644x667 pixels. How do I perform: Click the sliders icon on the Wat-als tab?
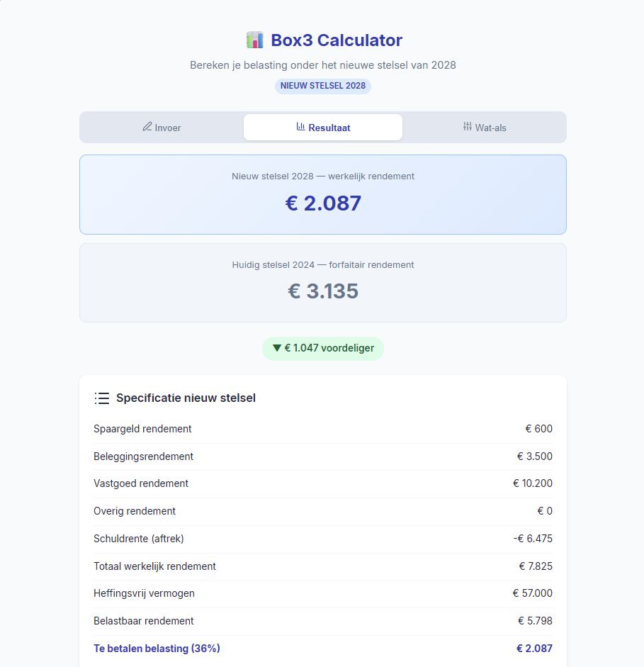coord(468,127)
